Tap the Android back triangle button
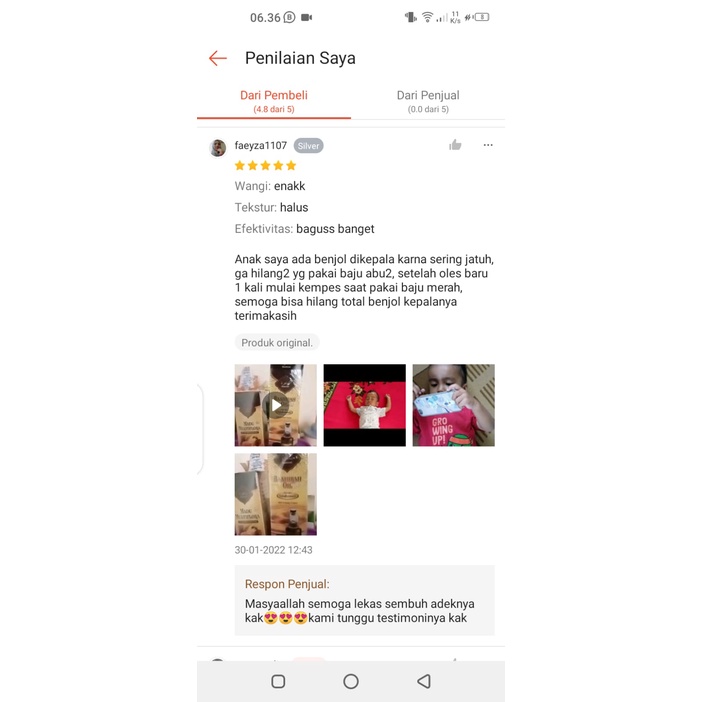 (x=424, y=681)
